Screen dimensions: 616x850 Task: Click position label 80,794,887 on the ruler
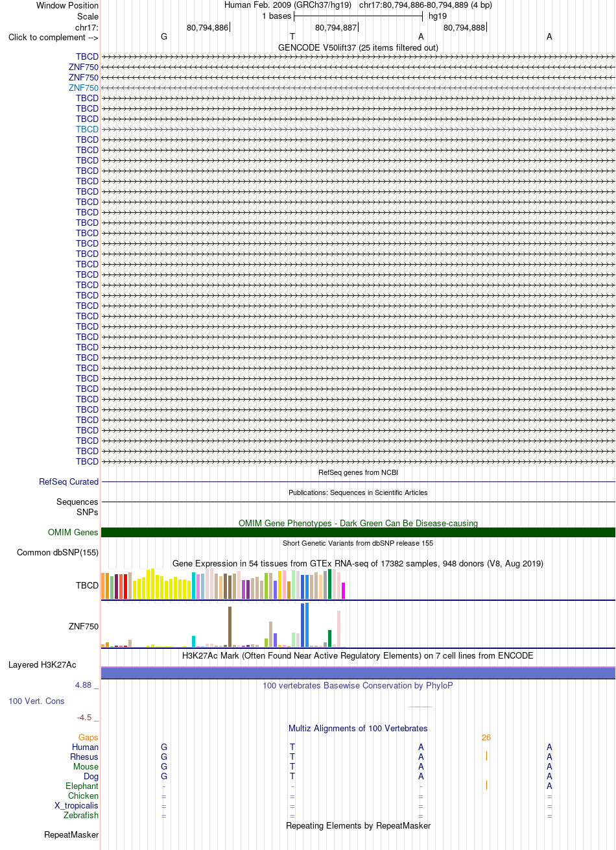(336, 27)
